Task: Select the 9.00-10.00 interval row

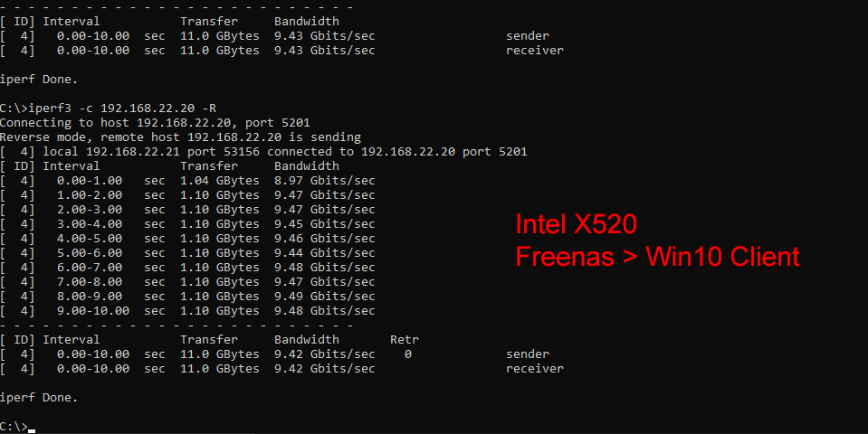Action: click(92, 311)
